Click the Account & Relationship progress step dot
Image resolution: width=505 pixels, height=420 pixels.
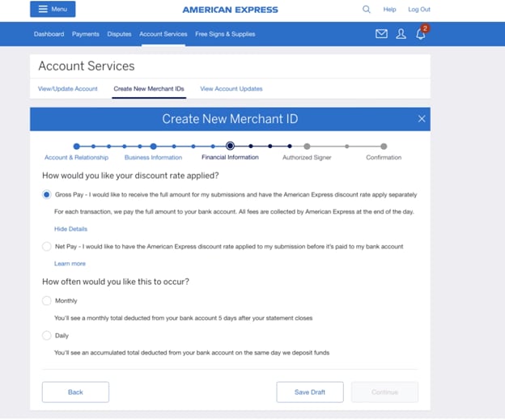(x=76, y=146)
